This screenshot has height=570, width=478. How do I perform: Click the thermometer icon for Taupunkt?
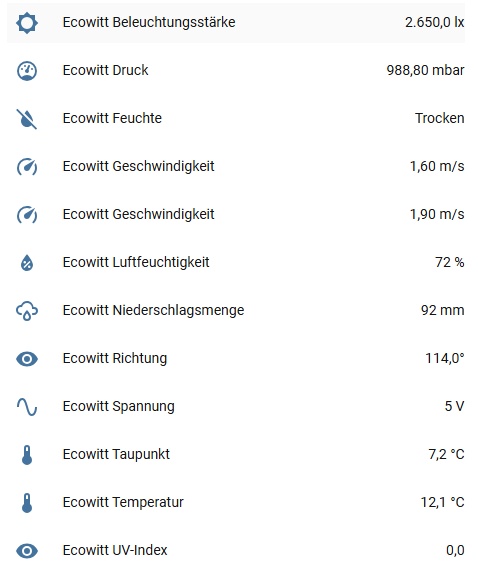27,455
